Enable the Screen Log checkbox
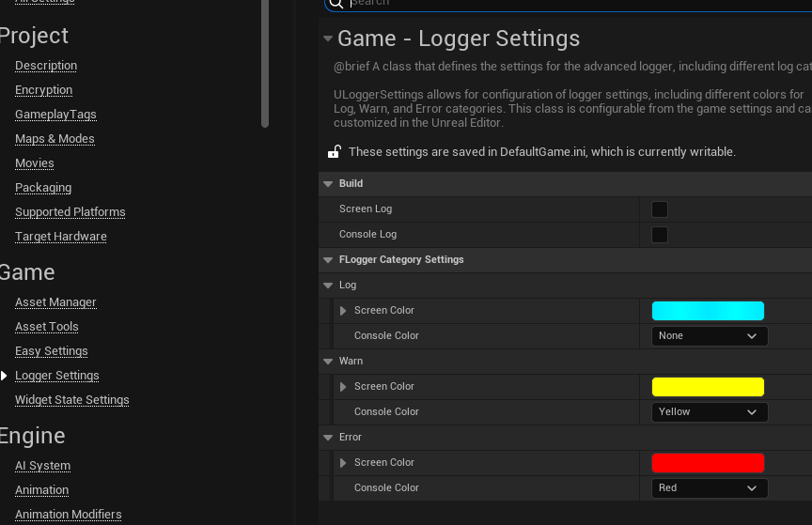 click(659, 209)
